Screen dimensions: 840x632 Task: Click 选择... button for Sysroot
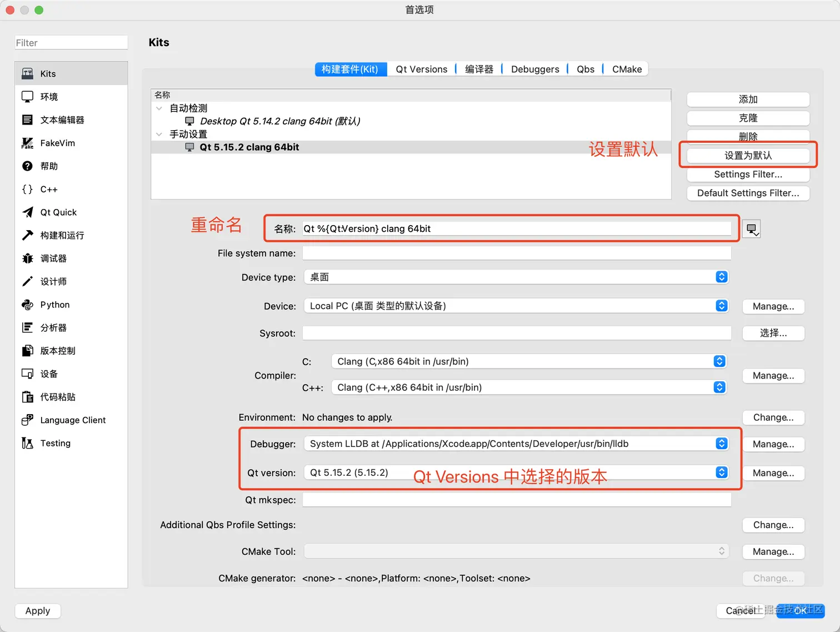tap(773, 333)
